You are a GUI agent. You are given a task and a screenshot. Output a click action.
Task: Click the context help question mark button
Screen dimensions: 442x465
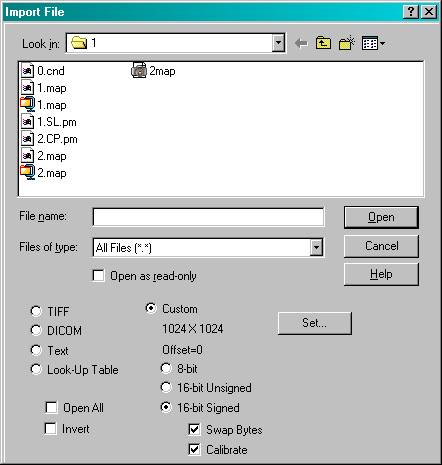coord(411,12)
